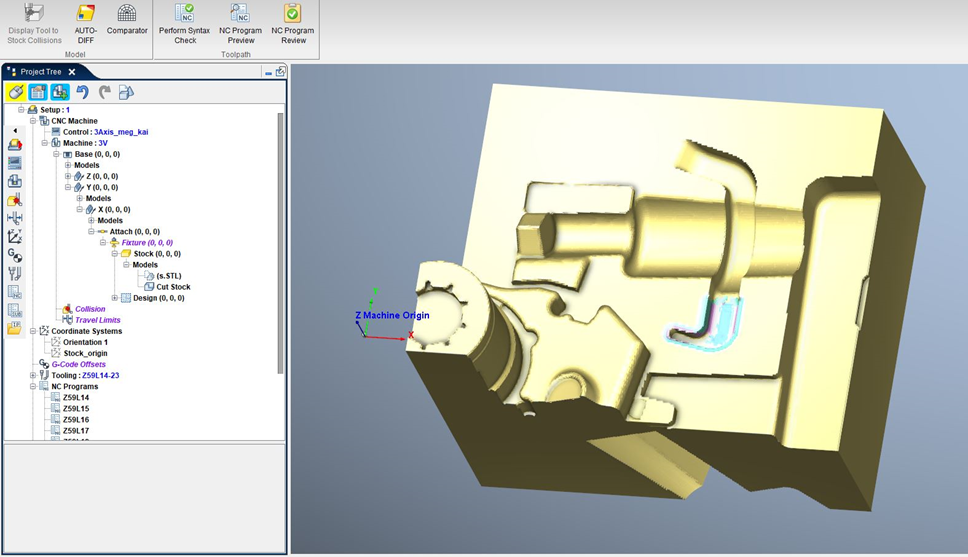This screenshot has width=968, height=557.
Task: Select Cut Stock in the tree
Action: pos(173,287)
